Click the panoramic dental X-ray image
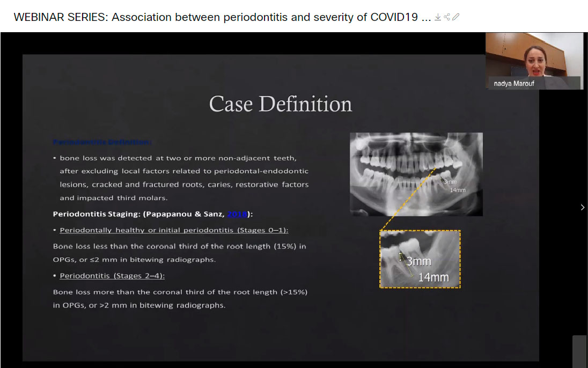This screenshot has width=588, height=368. coord(416,174)
